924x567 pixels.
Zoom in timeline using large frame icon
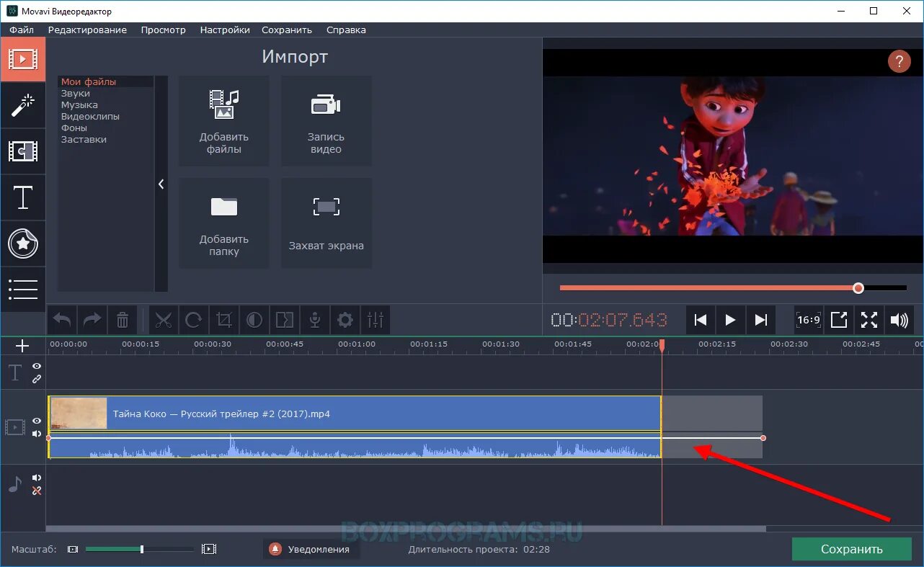(209, 549)
